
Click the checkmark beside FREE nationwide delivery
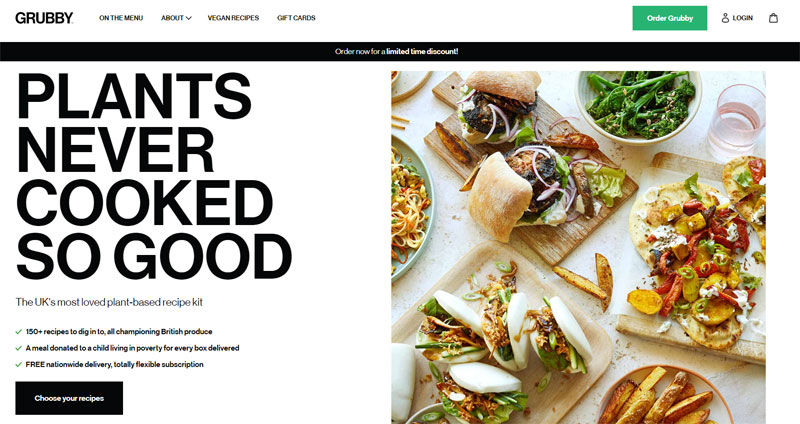tap(19, 364)
